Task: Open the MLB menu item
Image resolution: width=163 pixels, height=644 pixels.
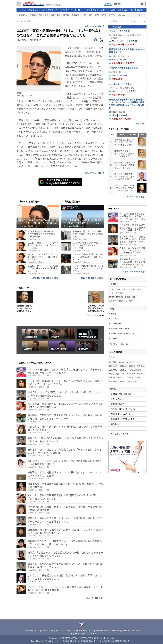Action: tap(70, 10)
